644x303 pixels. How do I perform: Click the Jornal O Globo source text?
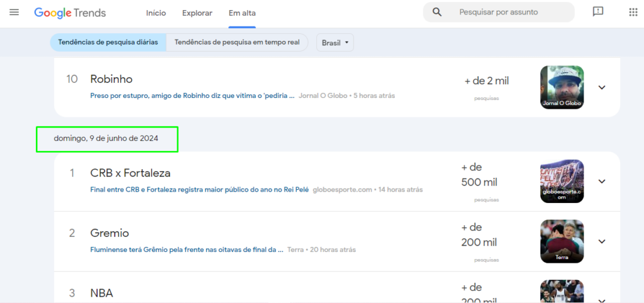pyautogui.click(x=323, y=96)
